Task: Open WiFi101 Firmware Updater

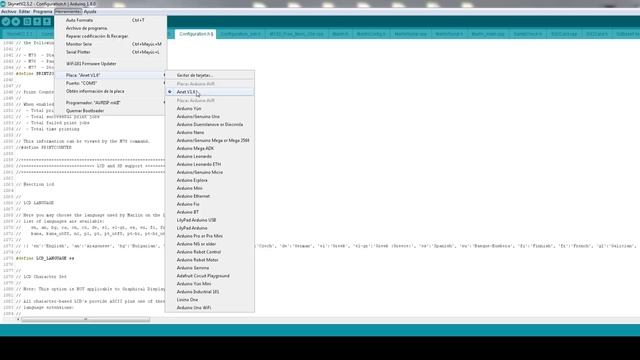Action: (111, 64)
